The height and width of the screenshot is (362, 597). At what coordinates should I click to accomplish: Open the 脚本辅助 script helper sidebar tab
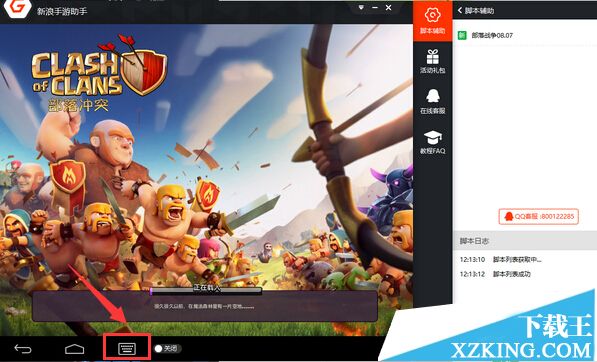433,20
